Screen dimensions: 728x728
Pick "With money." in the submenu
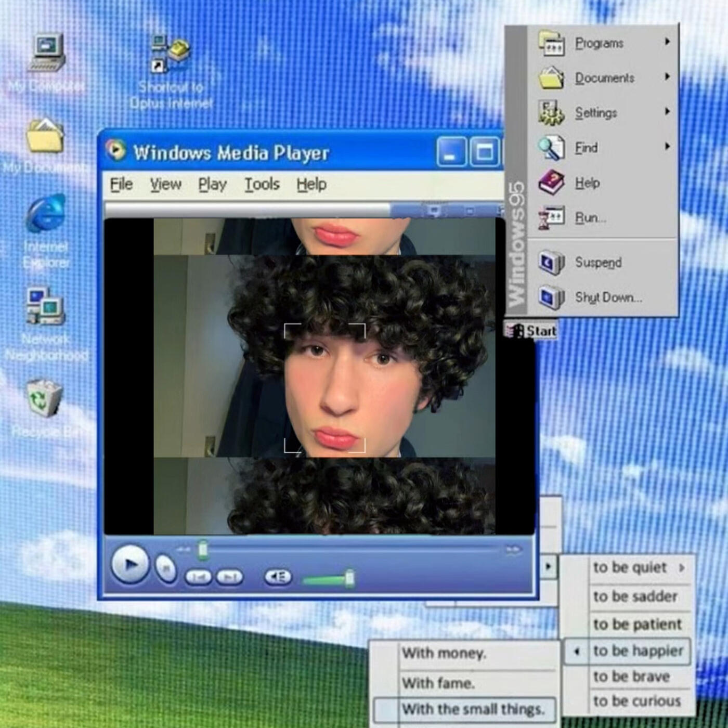tap(444, 653)
